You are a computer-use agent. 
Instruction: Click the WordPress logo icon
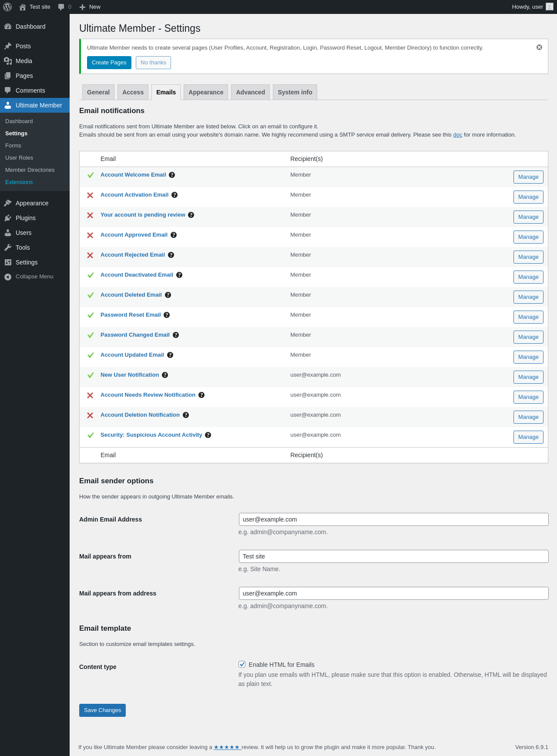[x=7, y=7]
